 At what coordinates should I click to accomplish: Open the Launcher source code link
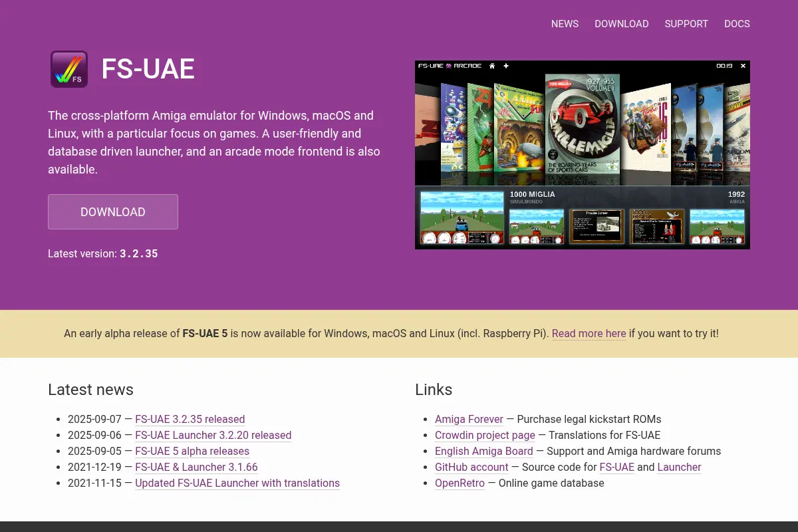point(679,467)
